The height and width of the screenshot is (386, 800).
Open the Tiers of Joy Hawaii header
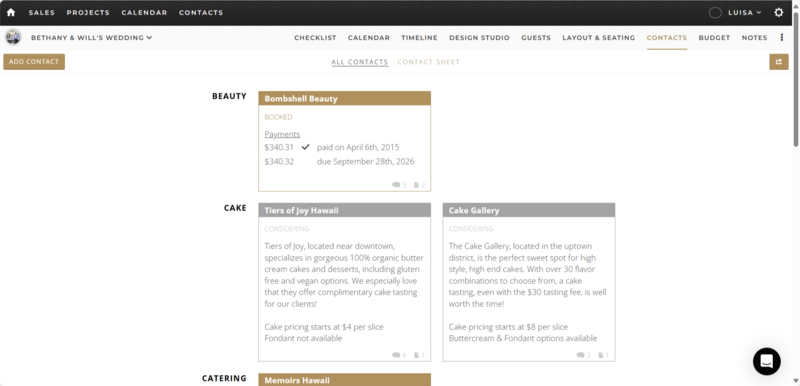(x=344, y=210)
